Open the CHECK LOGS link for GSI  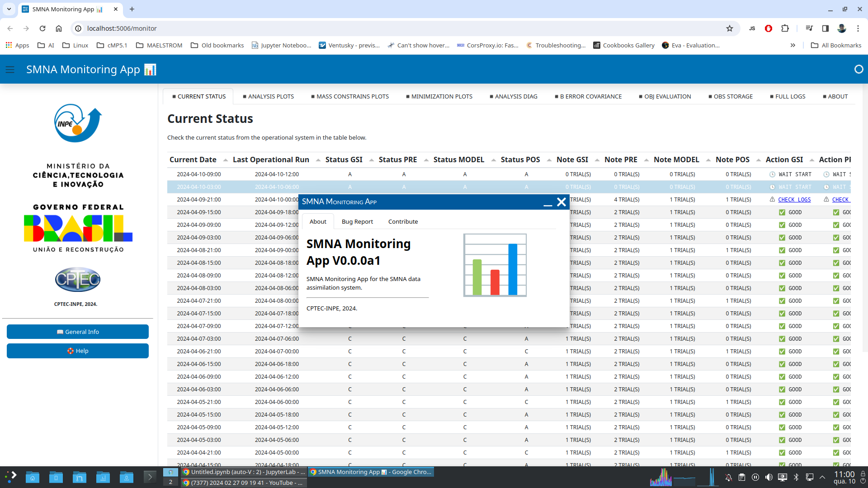click(794, 200)
